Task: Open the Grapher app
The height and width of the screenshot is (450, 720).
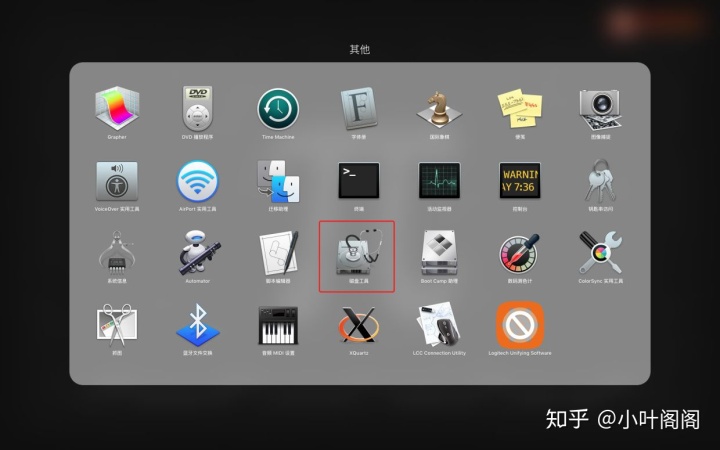Action: (117, 108)
